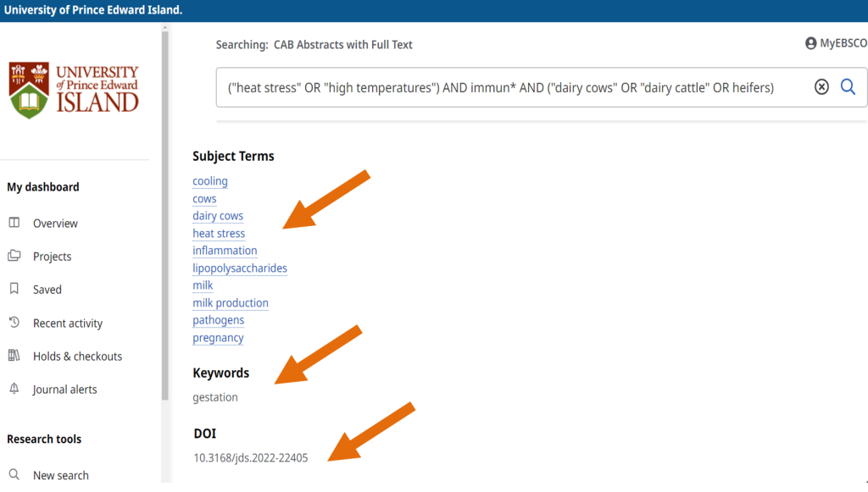Select the "heat stress" subject term
This screenshot has width=868, height=492.
(x=219, y=234)
